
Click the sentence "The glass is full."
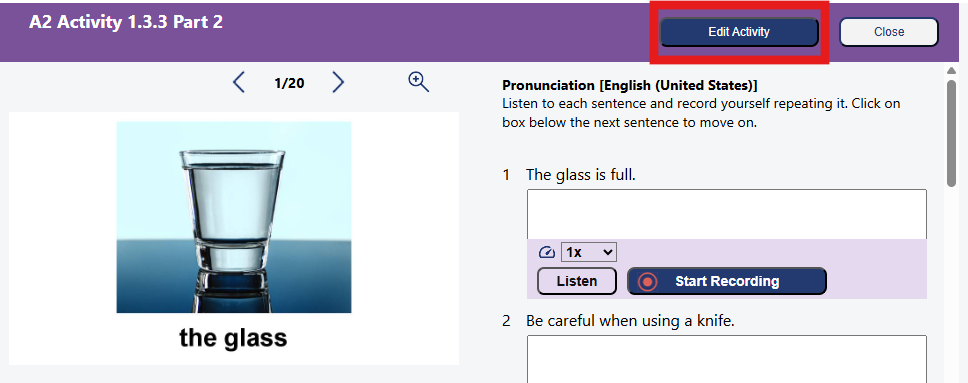click(580, 175)
